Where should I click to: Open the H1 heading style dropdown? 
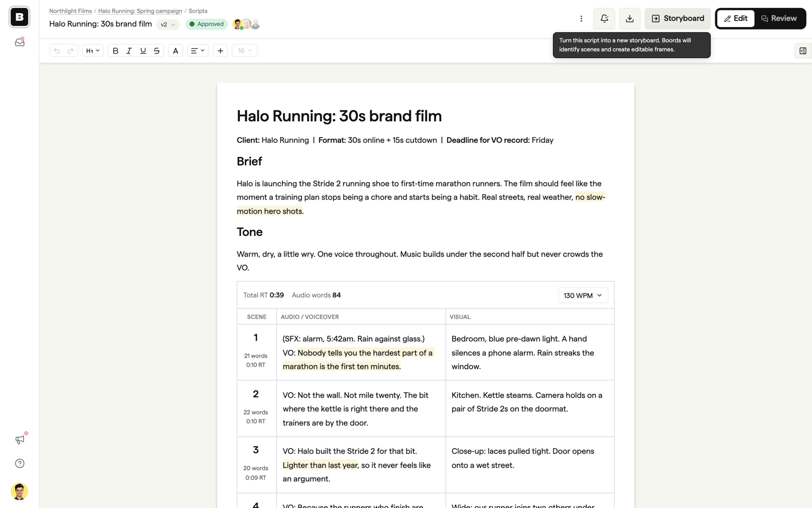93,51
